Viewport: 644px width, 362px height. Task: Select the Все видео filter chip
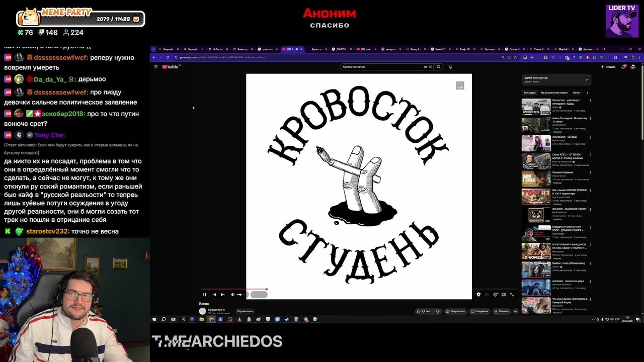coord(529,93)
